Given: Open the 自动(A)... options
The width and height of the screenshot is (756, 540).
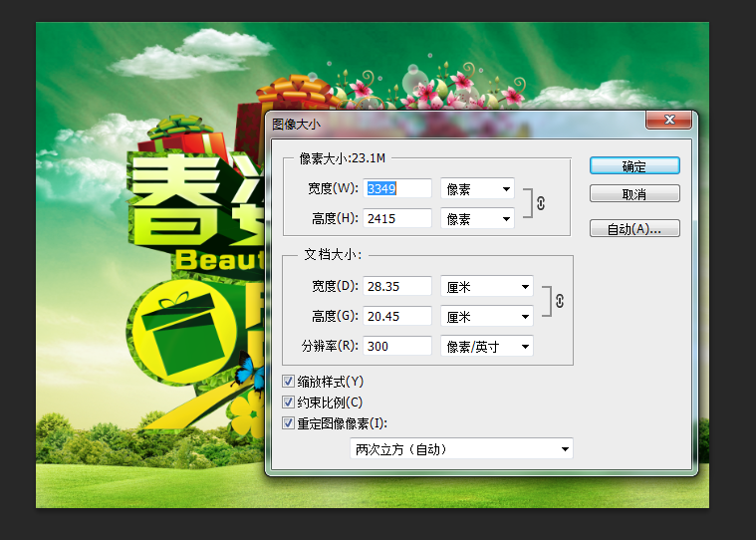Looking at the screenshot, I should pyautogui.click(x=634, y=228).
